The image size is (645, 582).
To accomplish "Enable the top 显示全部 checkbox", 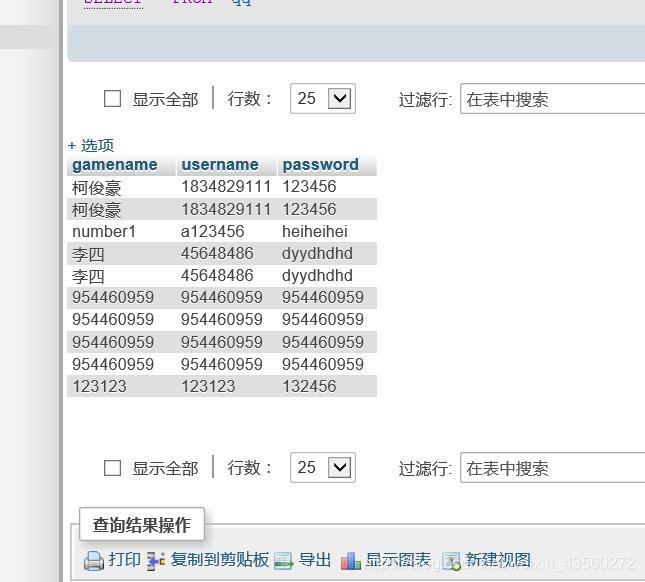I will pos(112,99).
